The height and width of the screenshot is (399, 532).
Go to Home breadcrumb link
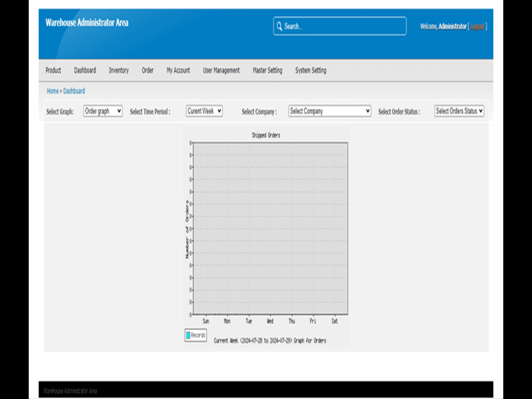(53, 91)
